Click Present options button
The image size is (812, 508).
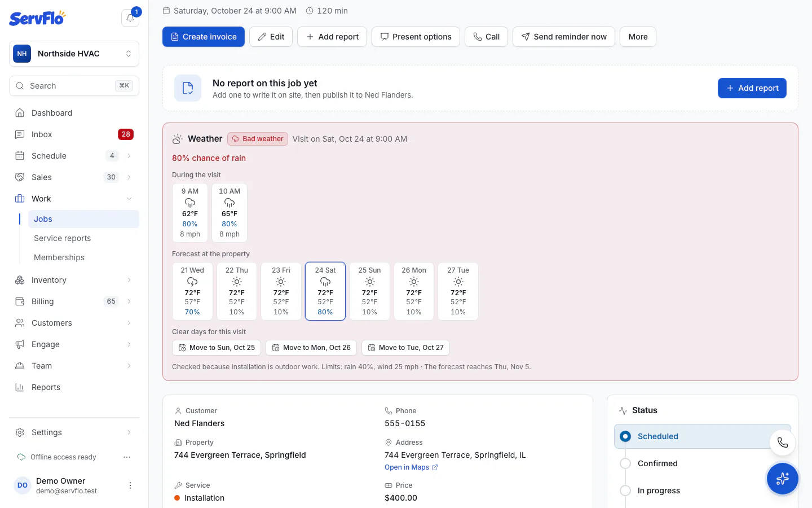pos(416,37)
